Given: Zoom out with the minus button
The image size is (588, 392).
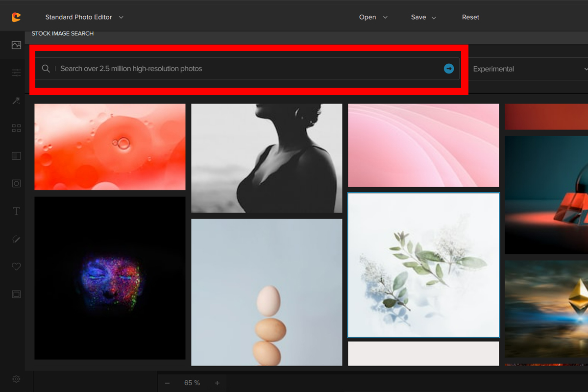Looking at the screenshot, I should click(x=167, y=383).
